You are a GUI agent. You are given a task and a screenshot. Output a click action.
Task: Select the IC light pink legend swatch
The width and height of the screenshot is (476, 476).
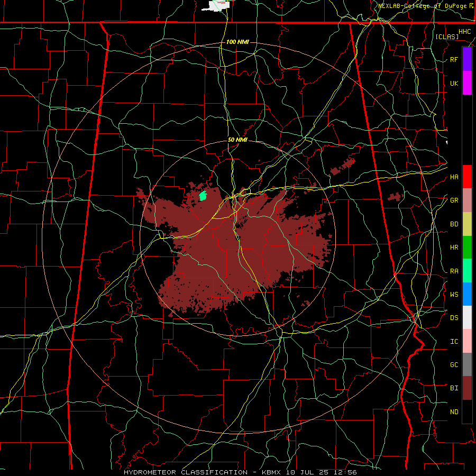click(x=467, y=341)
